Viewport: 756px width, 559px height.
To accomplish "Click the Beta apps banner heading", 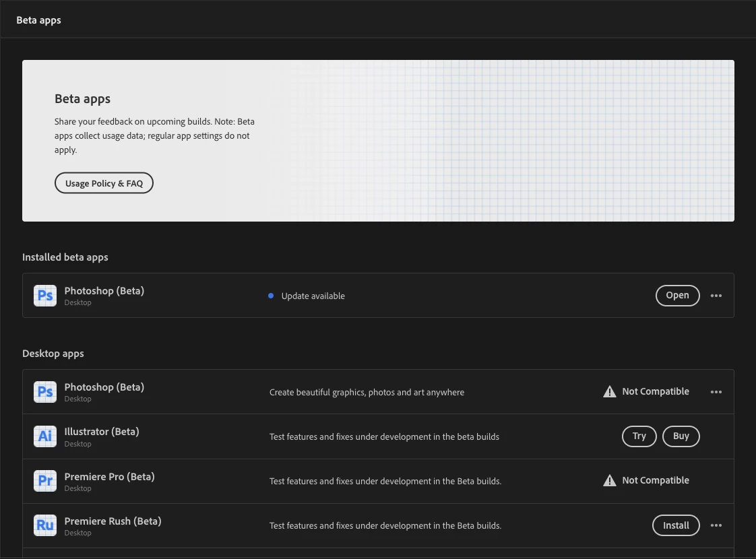I will pos(82,99).
